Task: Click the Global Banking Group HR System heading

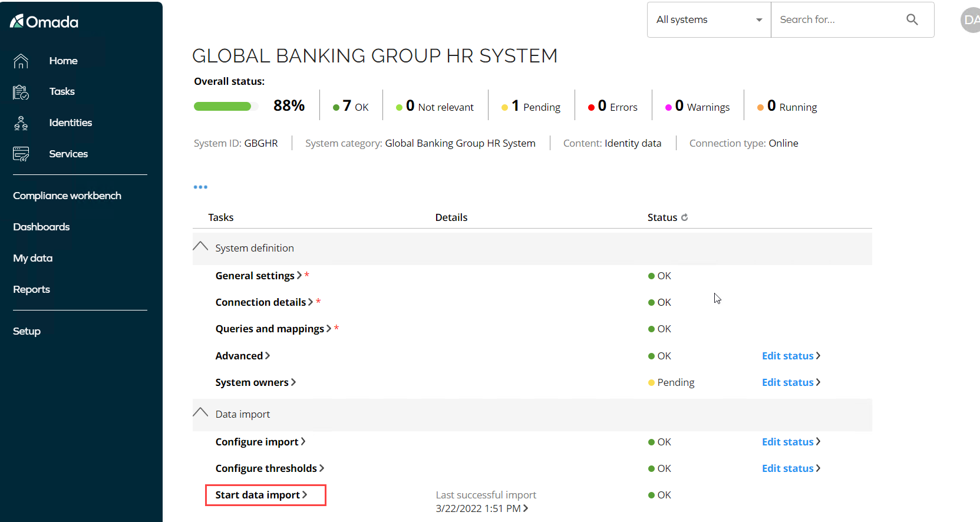Action: point(375,55)
